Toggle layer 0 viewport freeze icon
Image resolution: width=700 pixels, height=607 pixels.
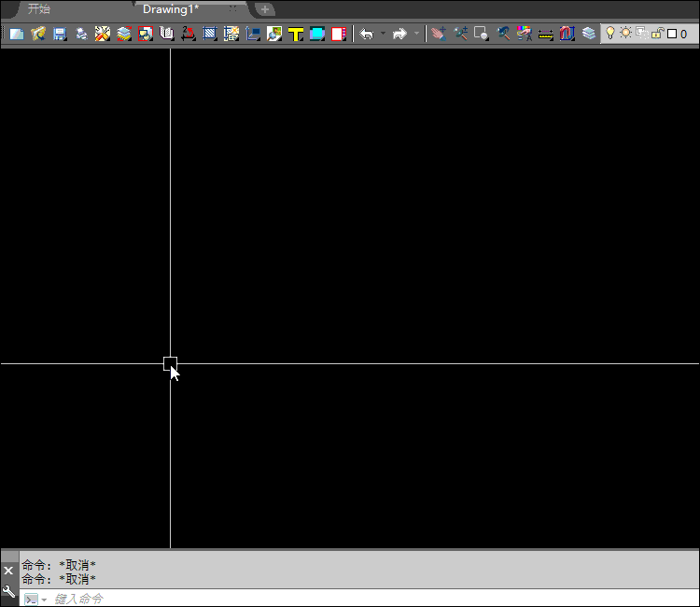(642, 33)
